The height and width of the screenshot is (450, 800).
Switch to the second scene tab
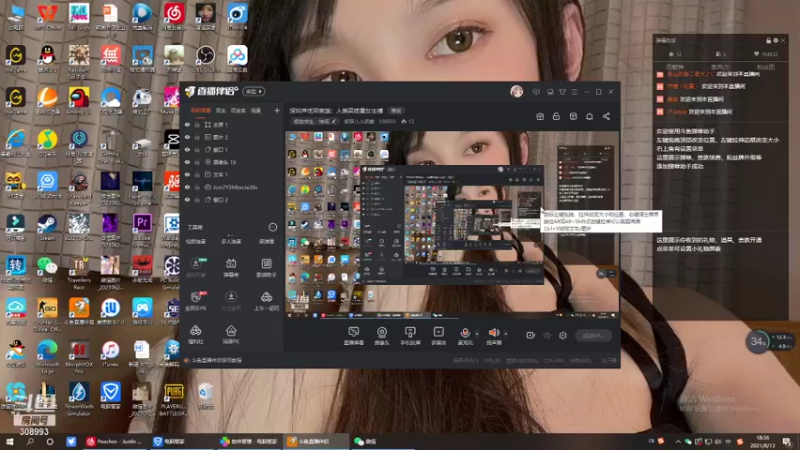[220, 110]
